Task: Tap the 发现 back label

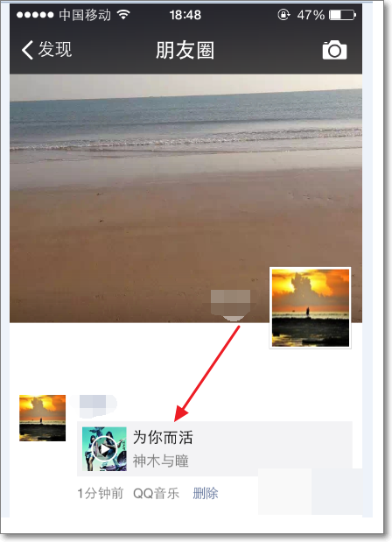Action: click(55, 49)
